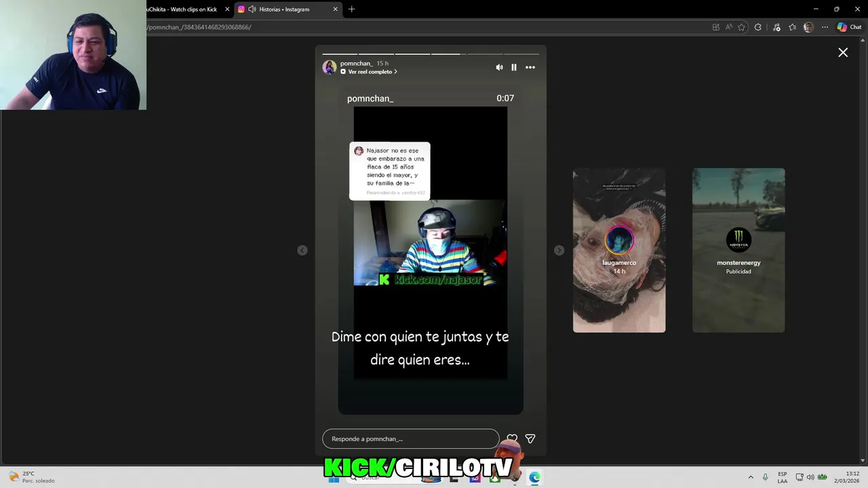Click the 'Dime con quien te juntas' caption text

(x=420, y=348)
